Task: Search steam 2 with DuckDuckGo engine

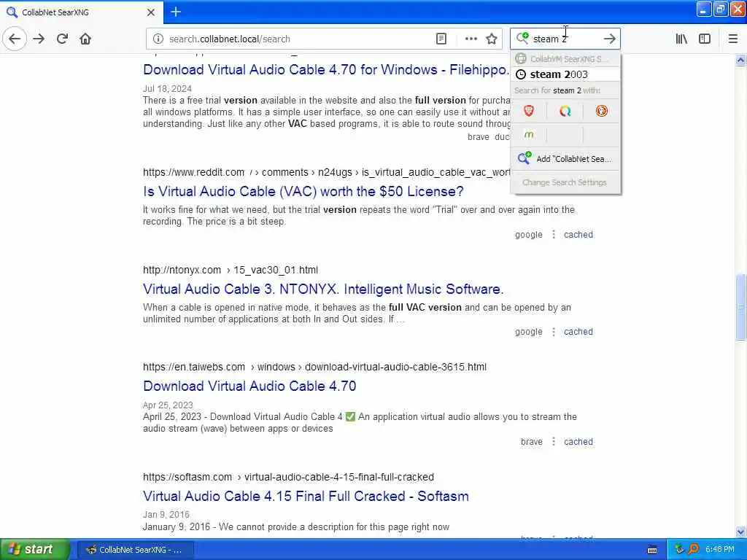Action: click(x=601, y=111)
